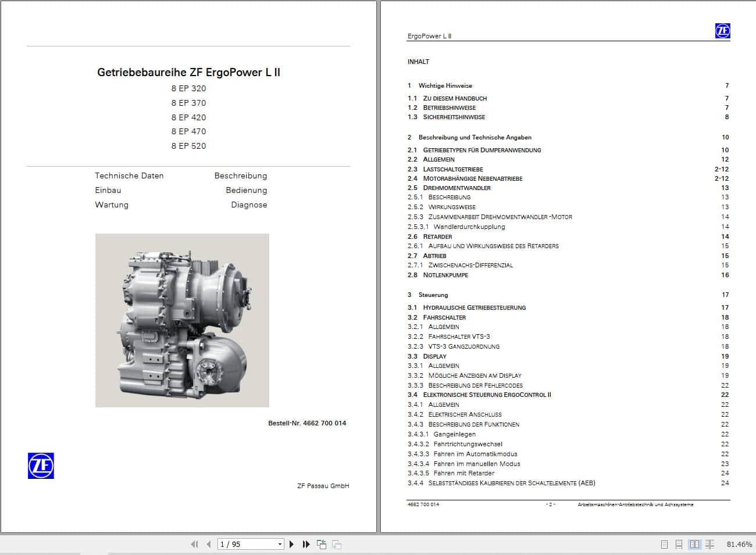Click Diagnose text on cover
The height and width of the screenshot is (555, 756).
(x=249, y=205)
